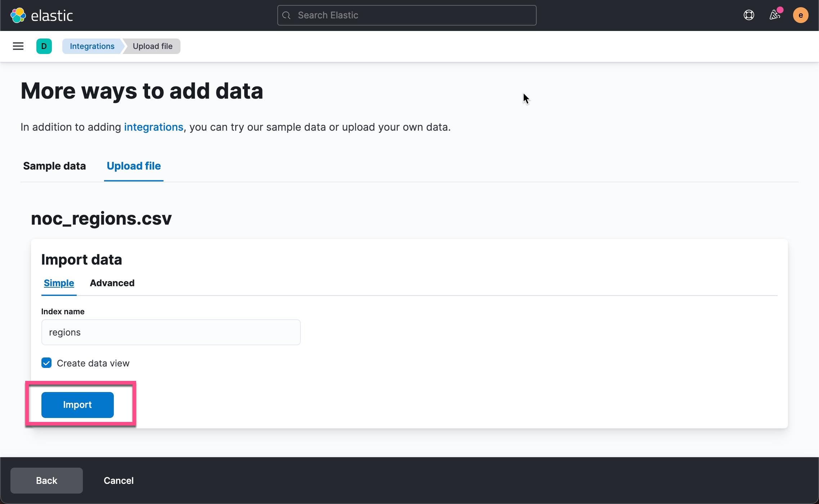Click the Elastic logo

(x=41, y=15)
